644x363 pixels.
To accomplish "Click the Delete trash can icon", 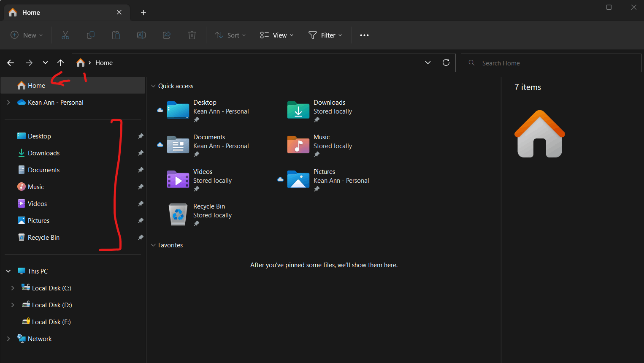I will tap(192, 35).
